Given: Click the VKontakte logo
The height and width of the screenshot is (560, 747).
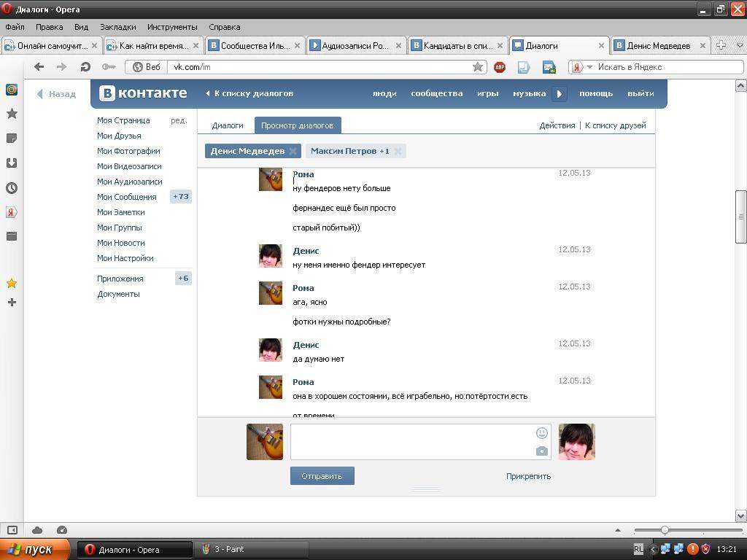Looking at the screenshot, I should pos(143,93).
